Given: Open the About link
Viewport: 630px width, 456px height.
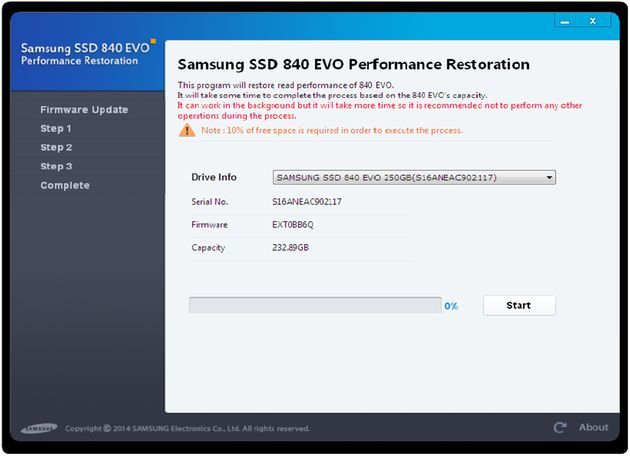Looking at the screenshot, I should [593, 427].
